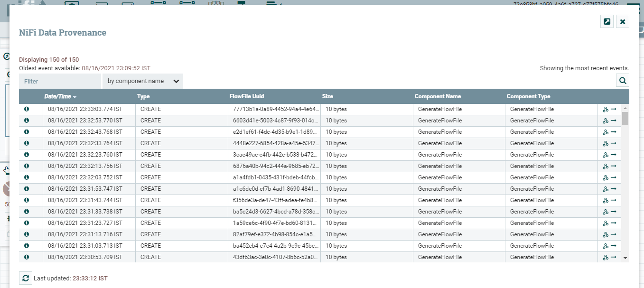The image size is (644, 288).
Task: Sort by the Component Name column header
Action: coord(438,96)
